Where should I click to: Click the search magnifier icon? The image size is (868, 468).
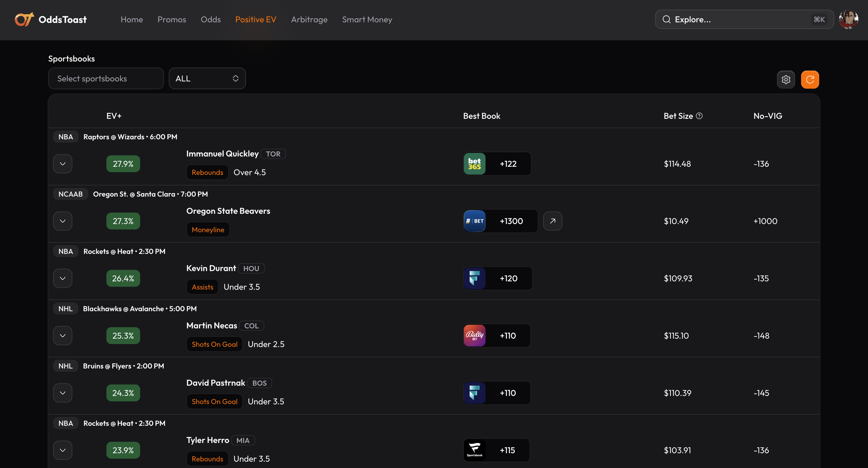click(x=666, y=20)
